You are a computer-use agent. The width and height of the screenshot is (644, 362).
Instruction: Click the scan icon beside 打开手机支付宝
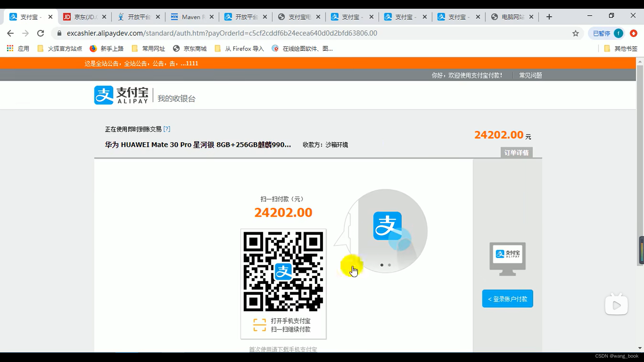[x=260, y=325]
